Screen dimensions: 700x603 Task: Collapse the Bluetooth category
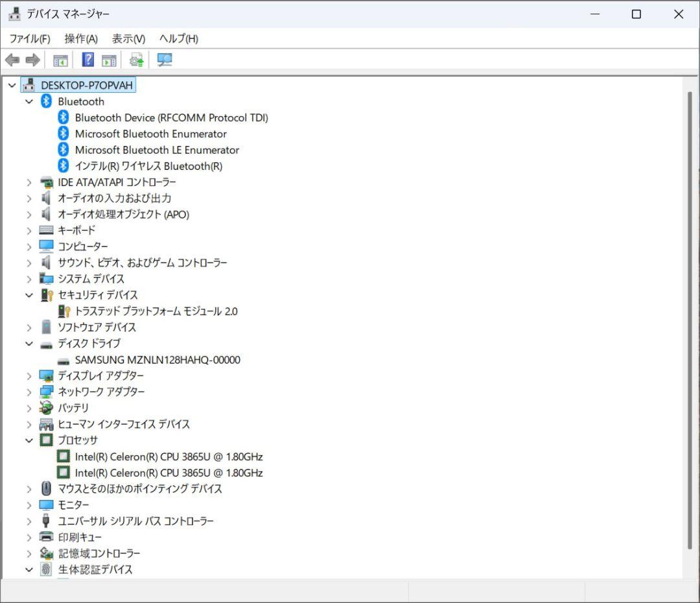[x=29, y=101]
